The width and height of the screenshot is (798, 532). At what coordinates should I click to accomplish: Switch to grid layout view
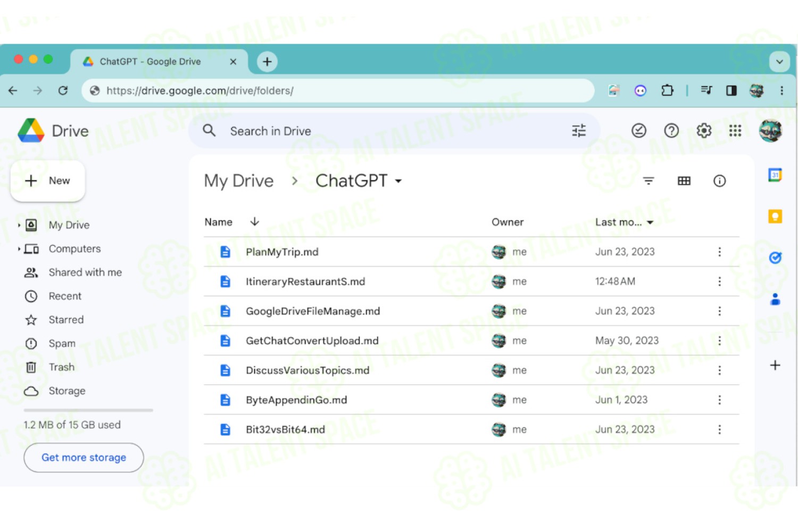(x=684, y=181)
